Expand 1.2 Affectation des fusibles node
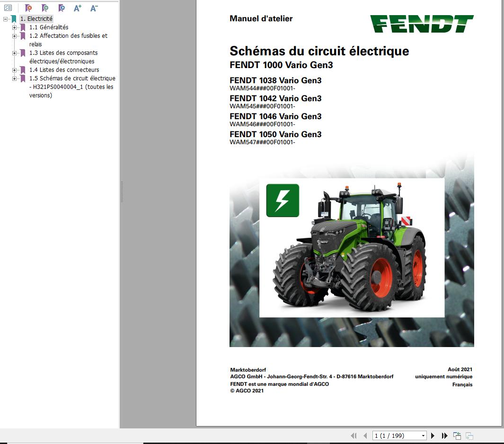This screenshot has height=444, width=504. pyautogui.click(x=15, y=36)
